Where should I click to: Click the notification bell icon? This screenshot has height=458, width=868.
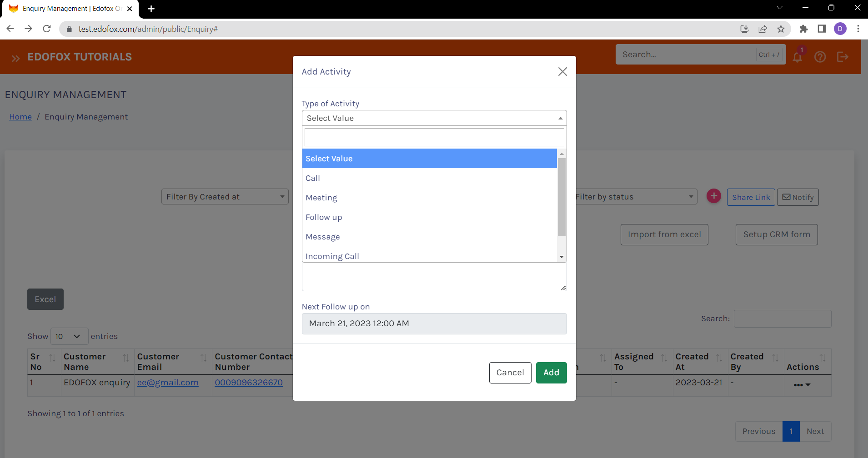797,57
